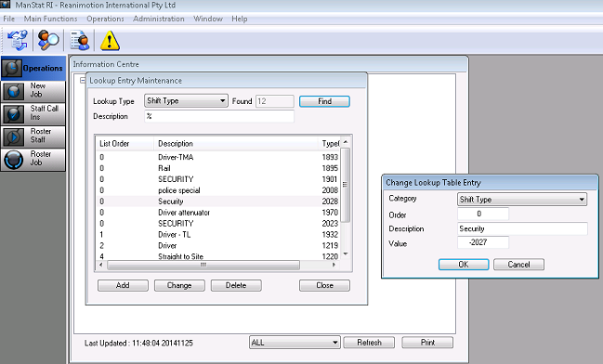The width and height of the screenshot is (603, 364).
Task: Open Roster Staff in sidebar
Action: pyautogui.click(x=33, y=136)
